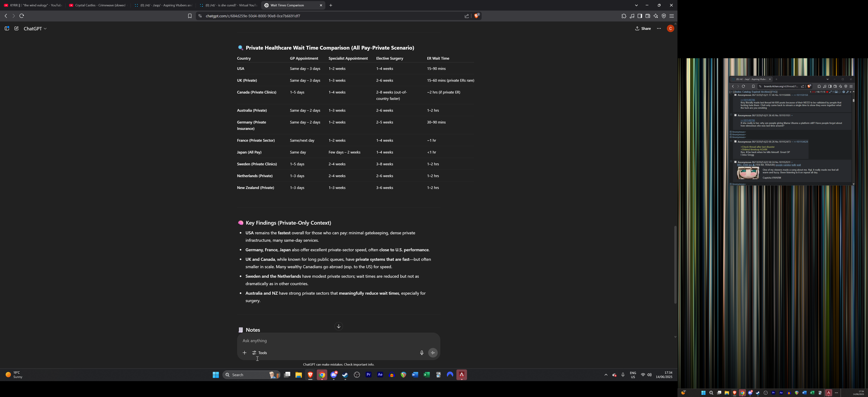Open the Brave playlist music icon in main browser
Image resolution: width=868 pixels, height=397 pixels.
tap(632, 16)
